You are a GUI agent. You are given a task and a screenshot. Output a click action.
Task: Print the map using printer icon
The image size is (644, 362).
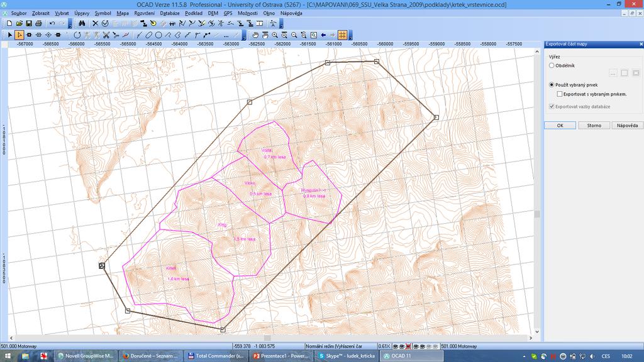tap(38, 23)
